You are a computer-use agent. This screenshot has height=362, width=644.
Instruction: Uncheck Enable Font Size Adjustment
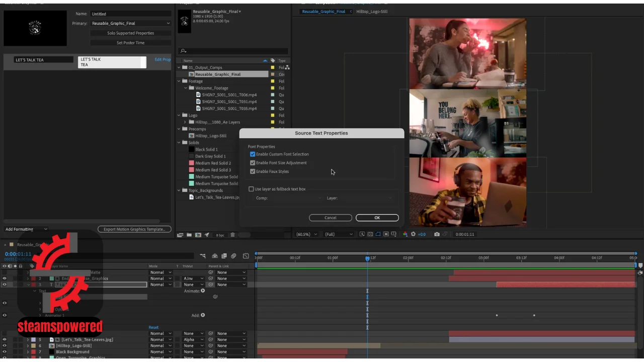point(253,163)
